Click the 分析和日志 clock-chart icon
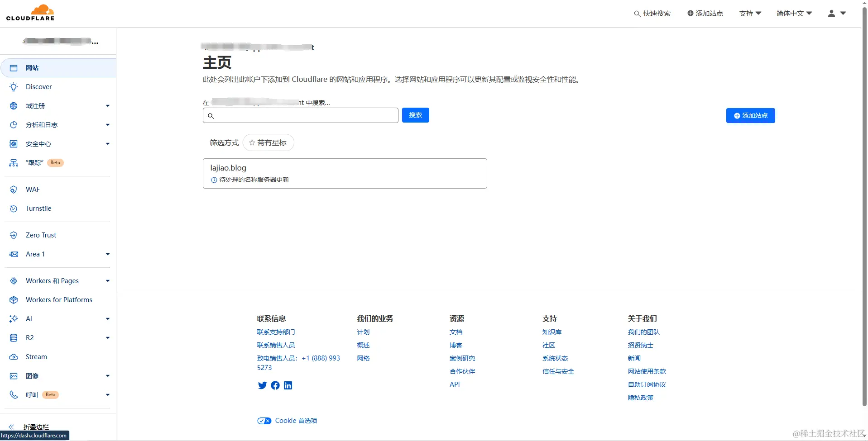The image size is (868, 441). pos(14,125)
